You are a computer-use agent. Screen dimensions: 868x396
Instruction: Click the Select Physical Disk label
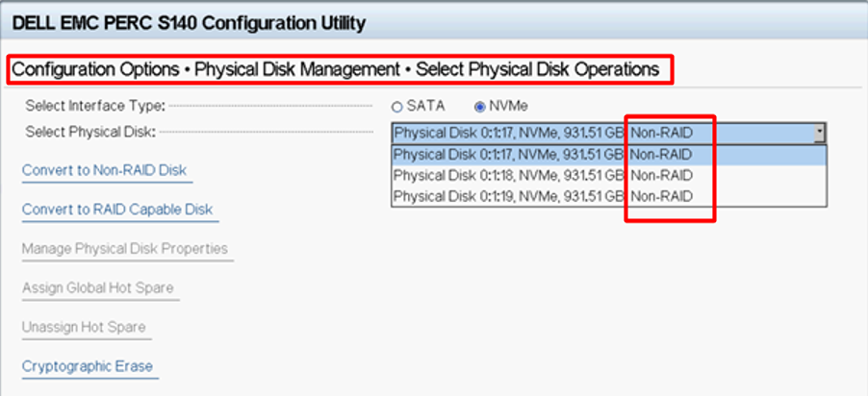pyautogui.click(x=90, y=132)
